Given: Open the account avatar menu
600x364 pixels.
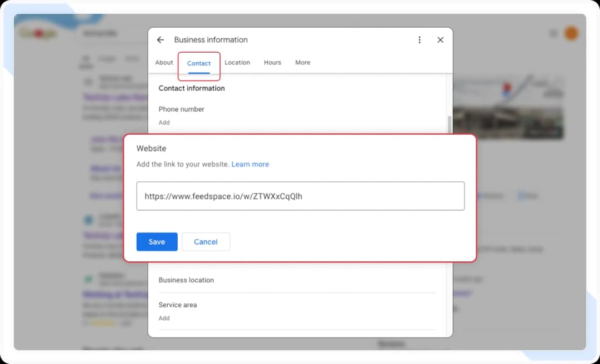Looking at the screenshot, I should click(x=571, y=33).
